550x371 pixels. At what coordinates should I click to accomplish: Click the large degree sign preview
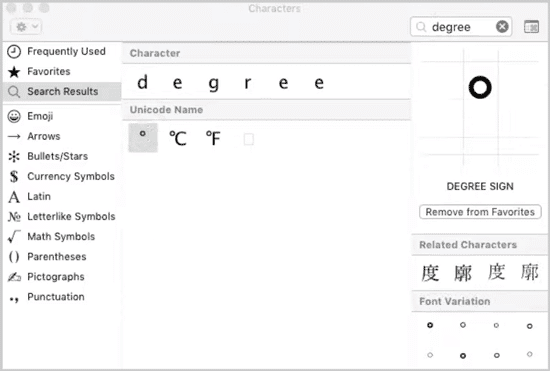[x=480, y=87]
